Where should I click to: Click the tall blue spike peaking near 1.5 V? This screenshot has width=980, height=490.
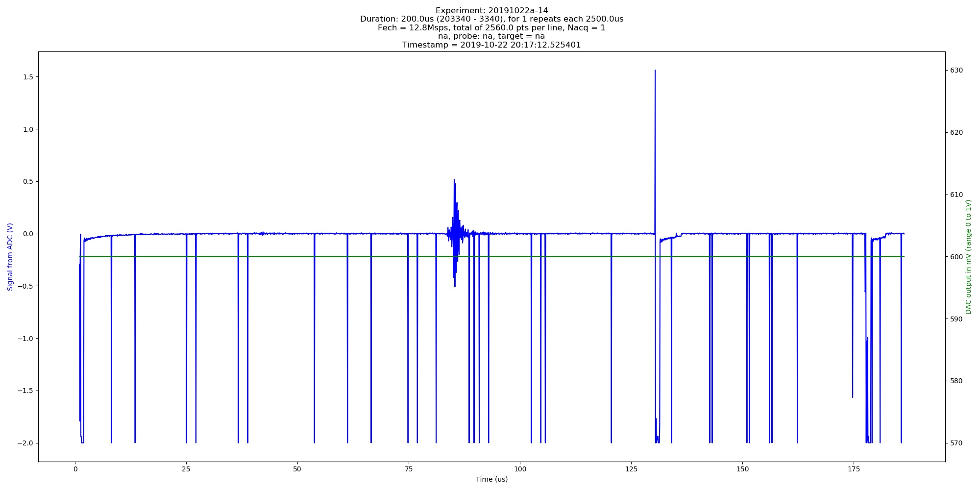[x=655, y=152]
